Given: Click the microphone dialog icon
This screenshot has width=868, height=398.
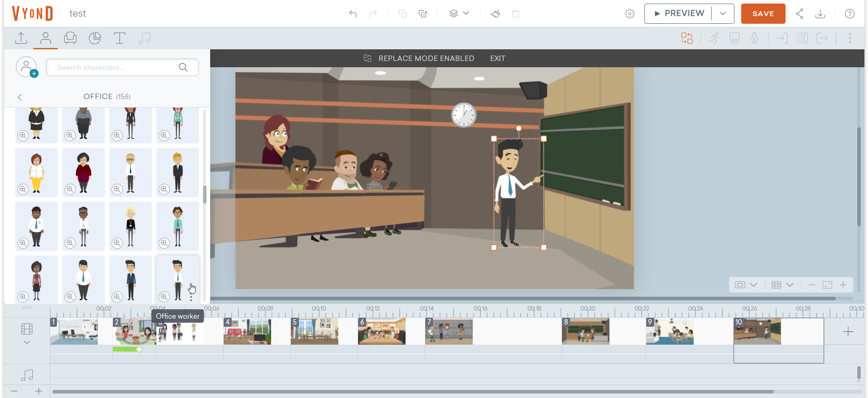Looking at the screenshot, I should click(754, 38).
